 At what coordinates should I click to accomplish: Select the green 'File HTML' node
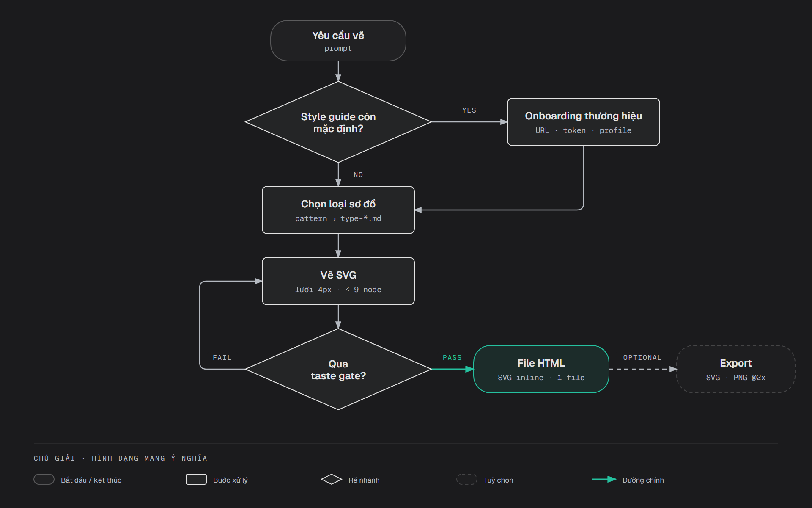541,369
